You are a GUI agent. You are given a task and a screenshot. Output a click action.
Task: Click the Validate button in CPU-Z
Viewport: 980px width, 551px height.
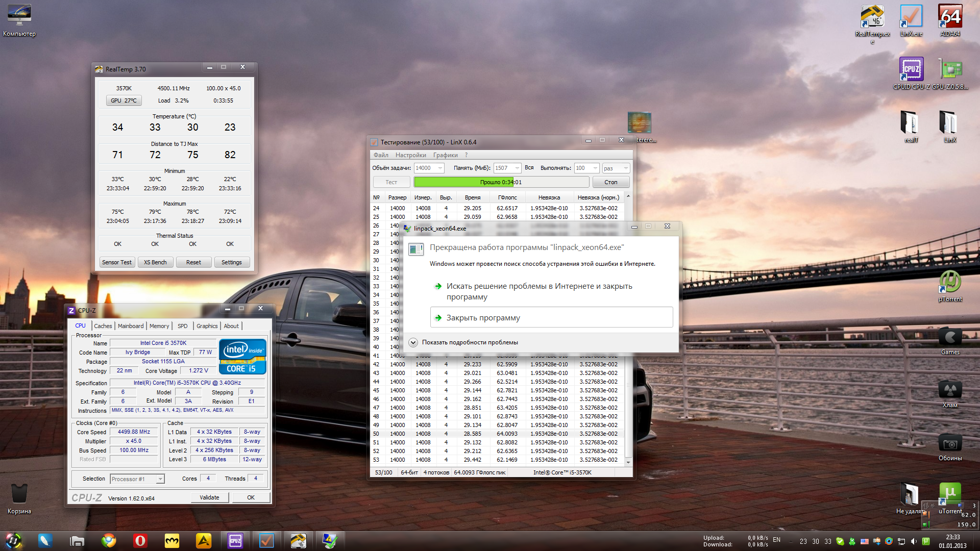[x=209, y=497]
